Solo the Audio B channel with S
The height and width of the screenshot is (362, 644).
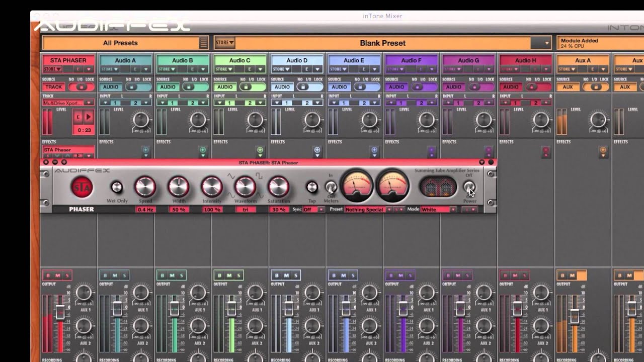[x=182, y=276]
